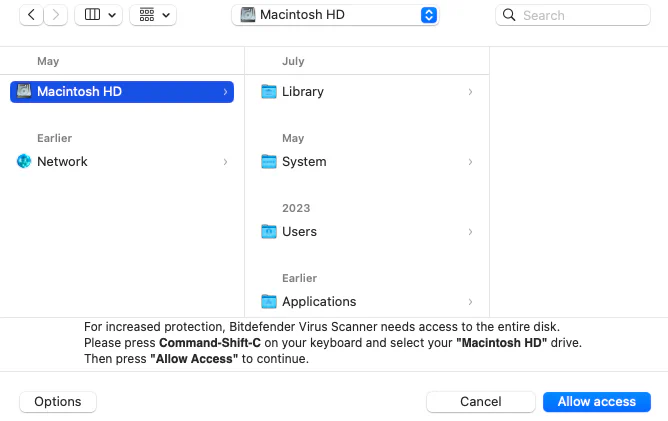The image size is (668, 421).
Task: Expand the Users folder chevron
Action: 470,231
